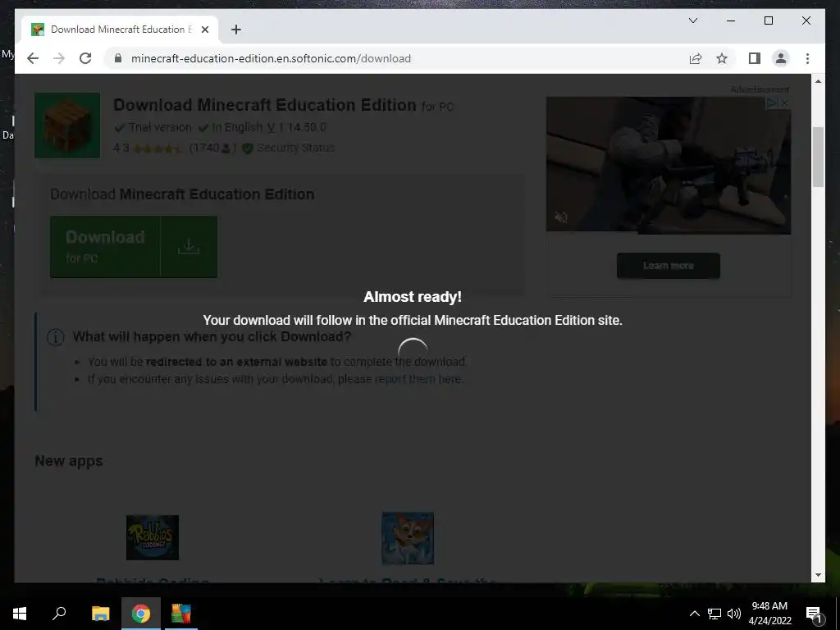
Task: Open a new browser tab
Action: coord(235,30)
